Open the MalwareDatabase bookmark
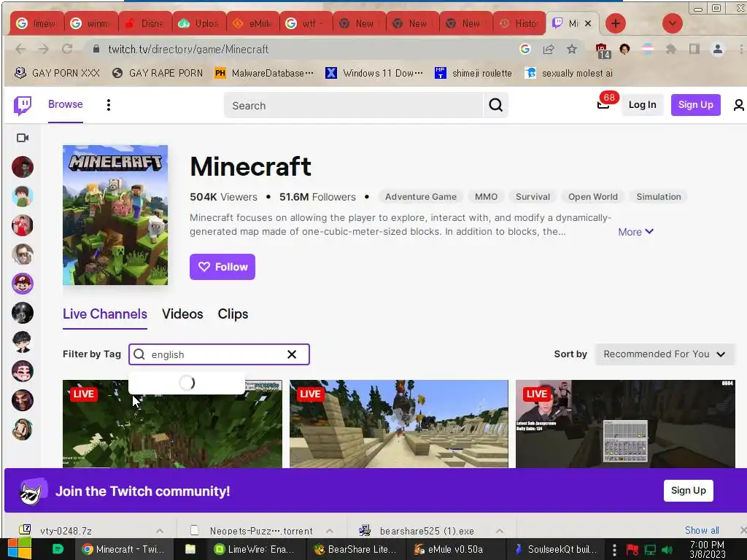The image size is (747, 560). (x=264, y=73)
